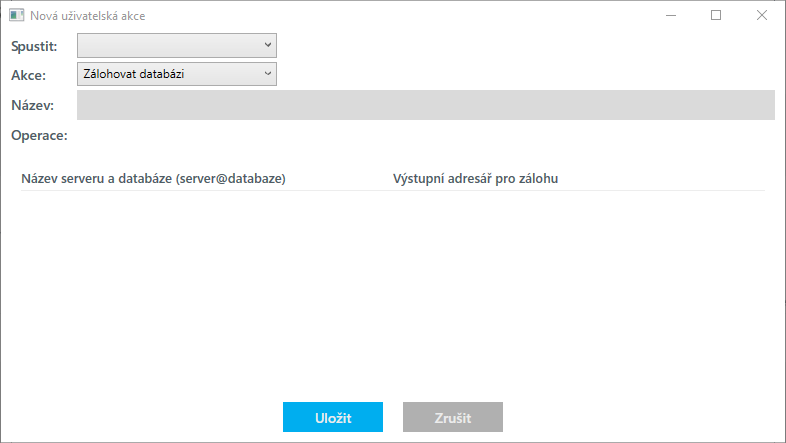Screen dimensions: 786x443
Task: Click the Výstupní adresář pro zálohu column header
Action: pyautogui.click(x=475, y=179)
